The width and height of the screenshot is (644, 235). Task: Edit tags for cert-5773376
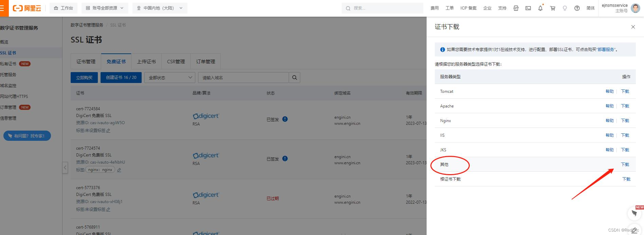(108, 209)
